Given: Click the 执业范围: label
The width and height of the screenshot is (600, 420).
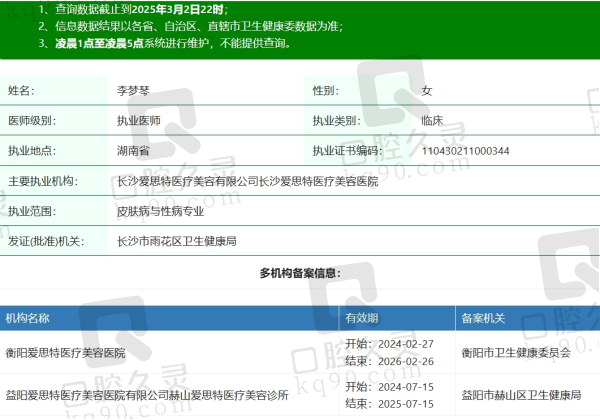Looking at the screenshot, I should (x=32, y=211).
